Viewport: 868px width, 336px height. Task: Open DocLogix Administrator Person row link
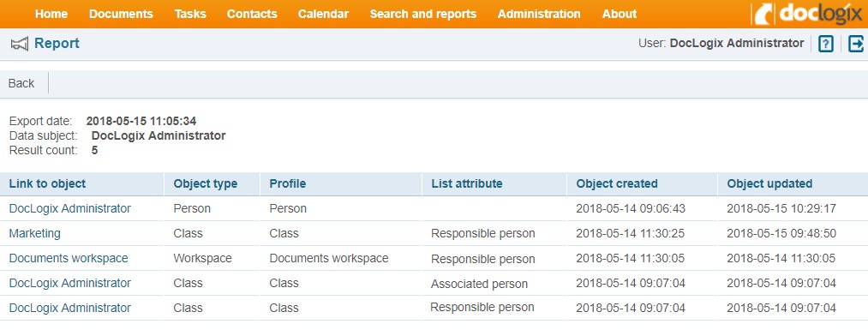point(70,208)
